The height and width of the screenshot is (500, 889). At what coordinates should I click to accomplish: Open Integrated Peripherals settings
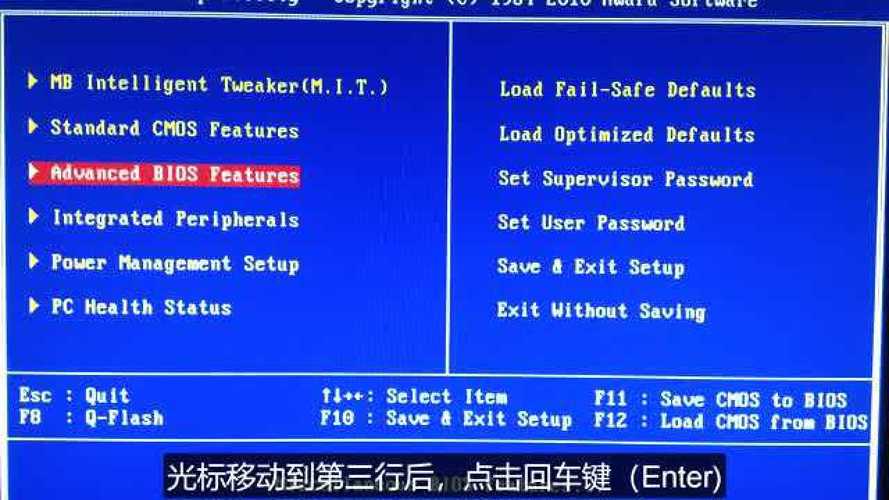pos(176,218)
